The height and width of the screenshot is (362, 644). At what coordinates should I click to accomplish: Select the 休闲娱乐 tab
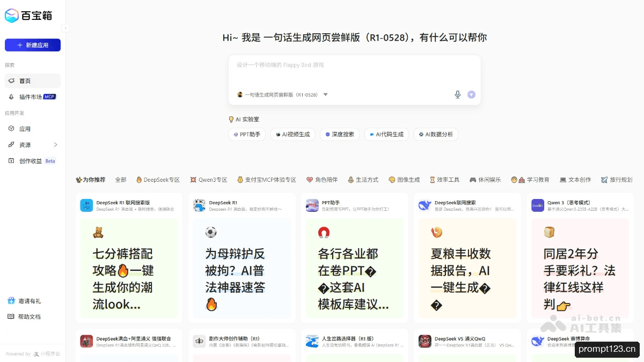tap(485, 180)
